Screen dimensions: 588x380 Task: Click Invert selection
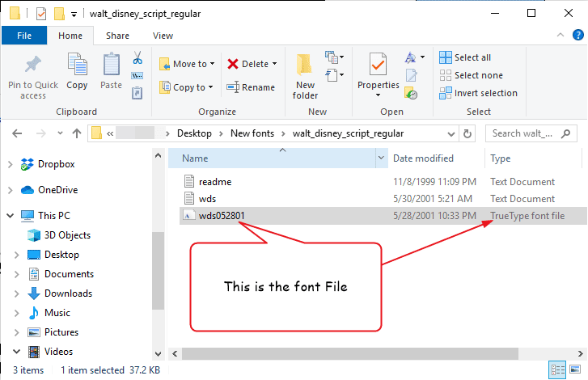point(479,93)
